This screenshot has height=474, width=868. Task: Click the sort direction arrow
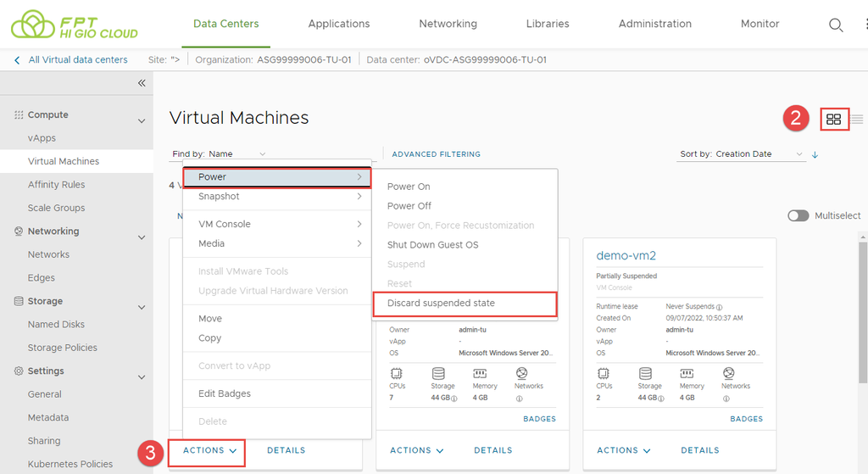815,154
